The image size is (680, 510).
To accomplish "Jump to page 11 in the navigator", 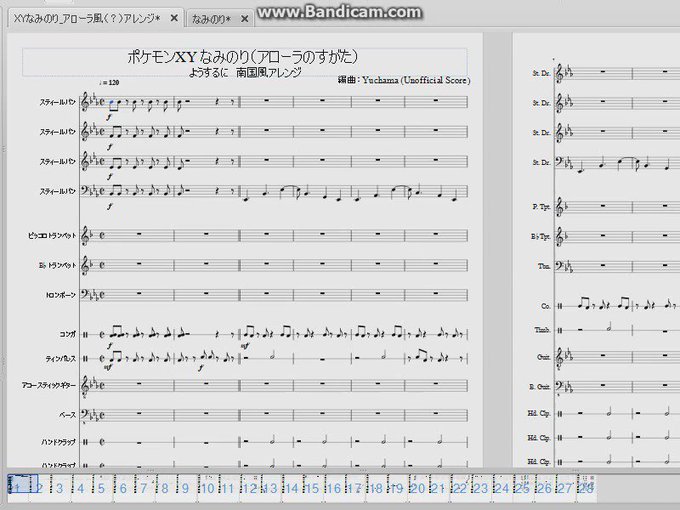I will coord(228,489).
